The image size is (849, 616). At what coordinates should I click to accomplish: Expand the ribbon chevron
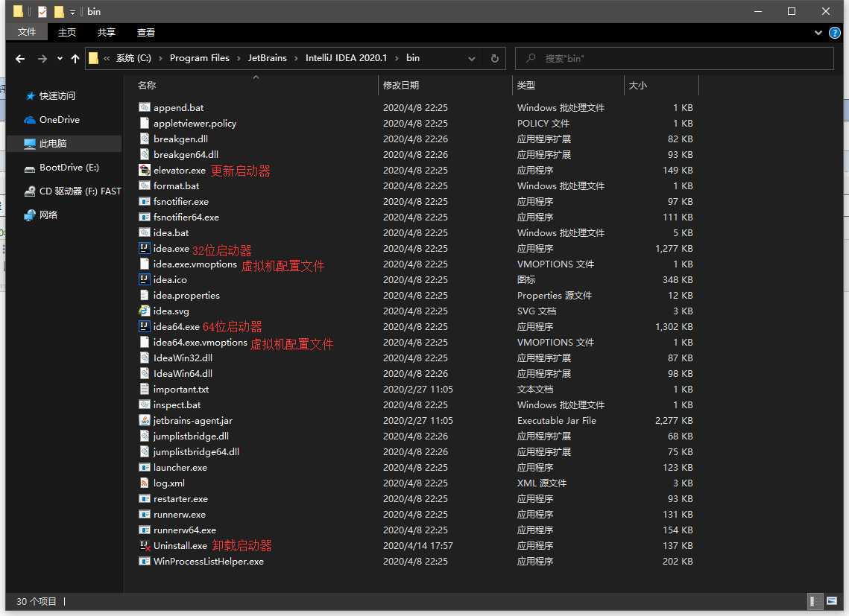tap(818, 33)
